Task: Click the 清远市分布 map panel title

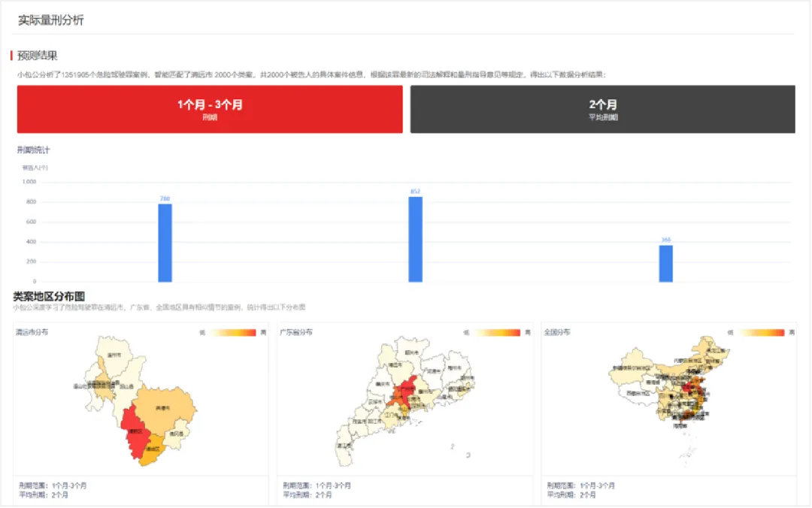Action: point(32,331)
